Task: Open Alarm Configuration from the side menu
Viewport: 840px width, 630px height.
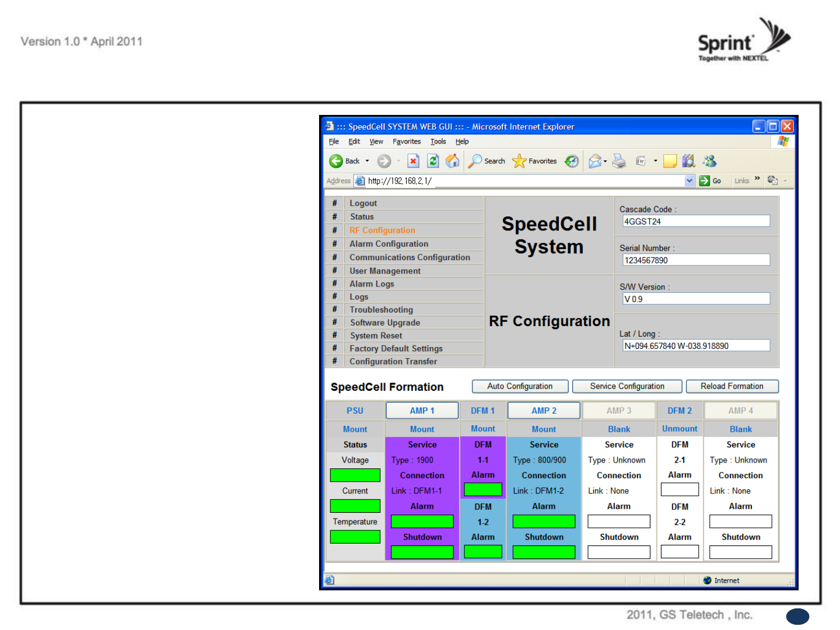Action: coord(388,244)
